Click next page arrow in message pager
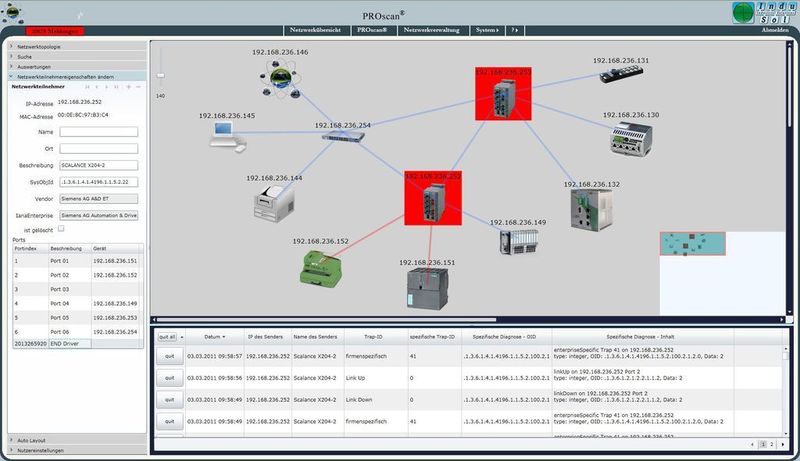The height and width of the screenshot is (461, 800). pyautogui.click(x=783, y=445)
